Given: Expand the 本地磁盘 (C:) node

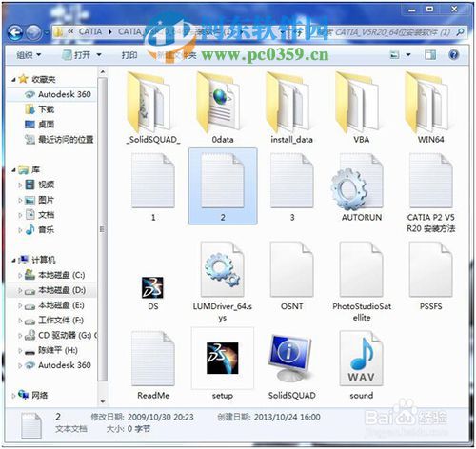Looking at the screenshot, I should pos(20,275).
